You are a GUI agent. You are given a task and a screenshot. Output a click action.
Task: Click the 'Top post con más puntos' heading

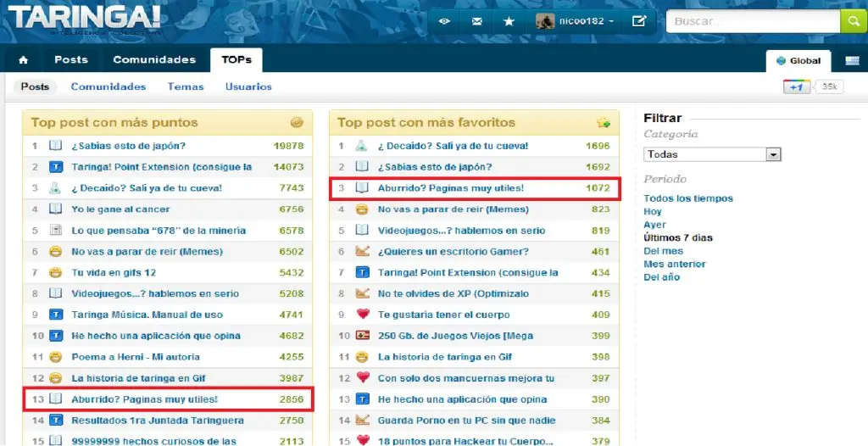point(114,122)
